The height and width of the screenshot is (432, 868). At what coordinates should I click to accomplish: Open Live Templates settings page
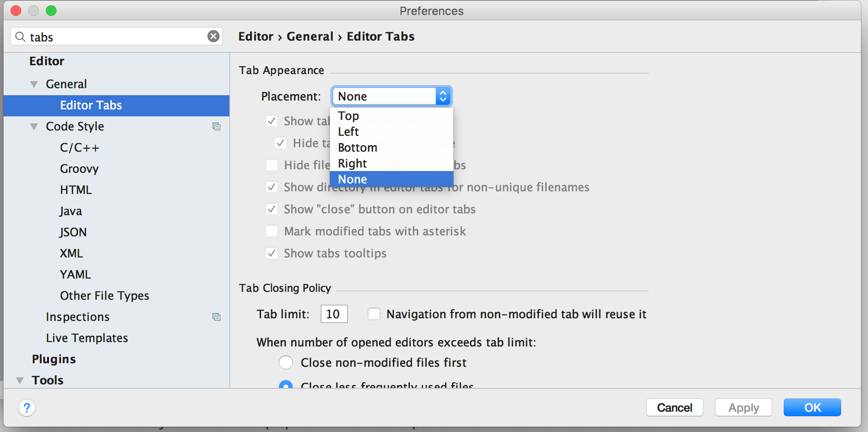click(87, 338)
